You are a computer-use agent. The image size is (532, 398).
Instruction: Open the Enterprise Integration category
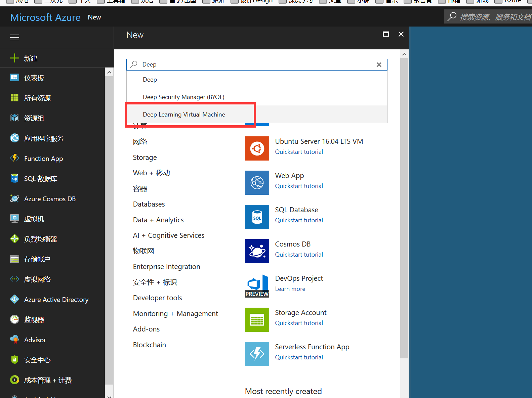coord(167,267)
